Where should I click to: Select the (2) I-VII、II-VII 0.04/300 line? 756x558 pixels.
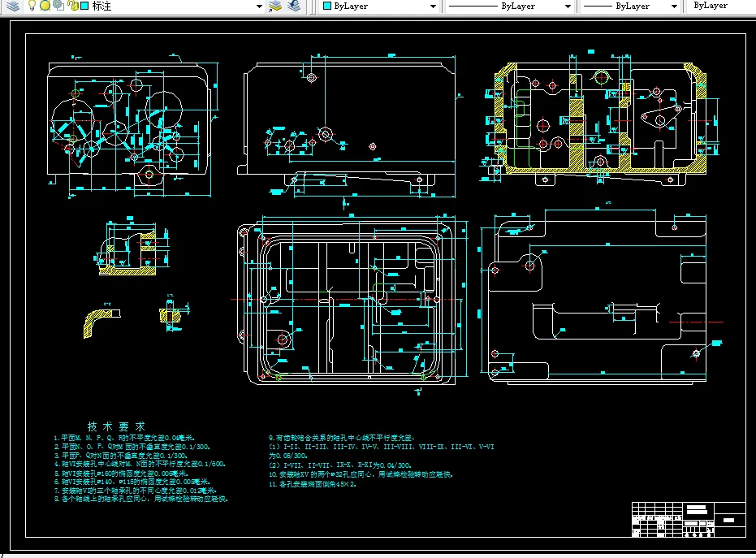pyautogui.click(x=339, y=465)
